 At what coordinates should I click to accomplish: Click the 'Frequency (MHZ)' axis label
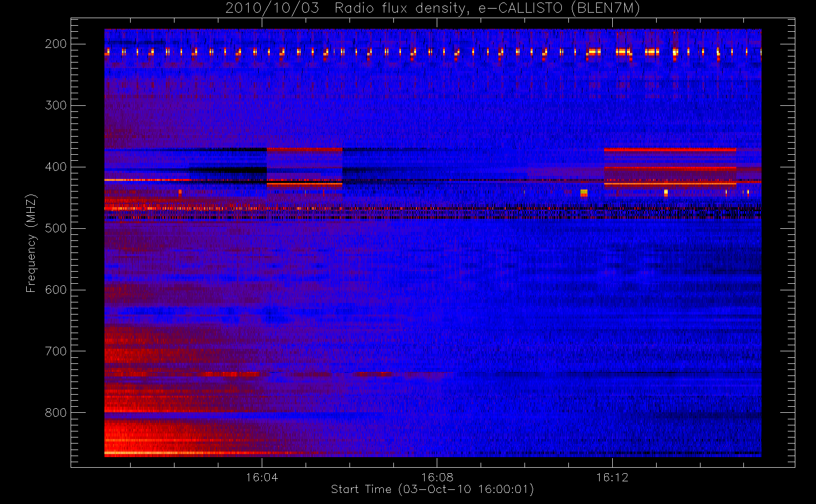(31, 243)
